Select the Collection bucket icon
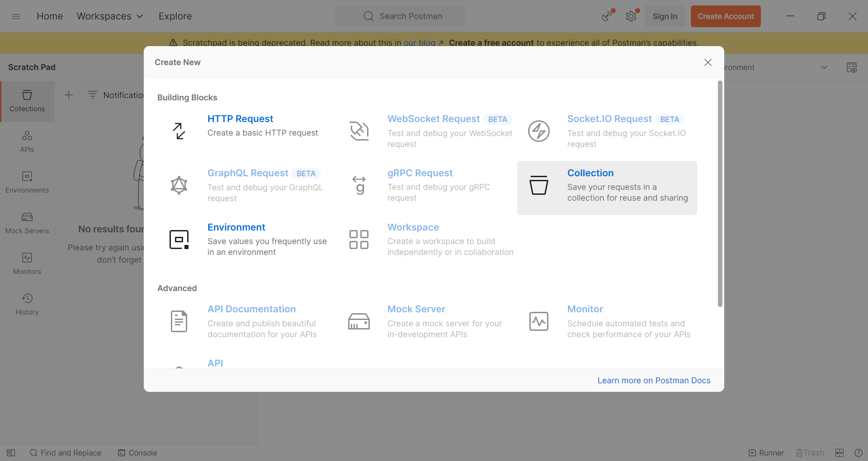Screen dimensions: 868x461 pyautogui.click(x=538, y=185)
